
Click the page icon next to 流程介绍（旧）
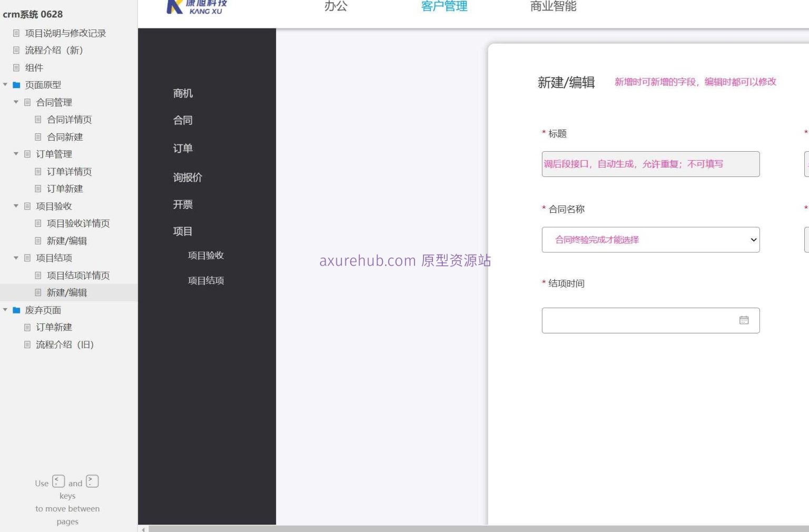(x=27, y=344)
